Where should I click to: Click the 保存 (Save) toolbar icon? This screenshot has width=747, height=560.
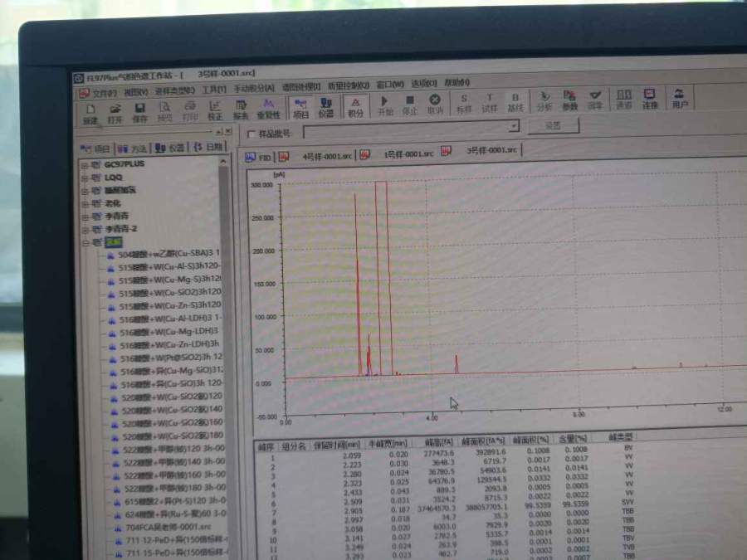pyautogui.click(x=139, y=111)
